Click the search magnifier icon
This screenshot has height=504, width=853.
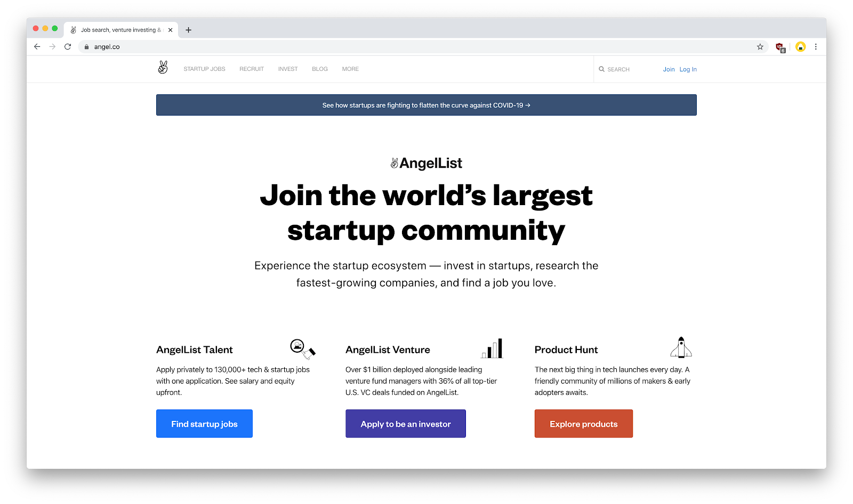coord(601,69)
